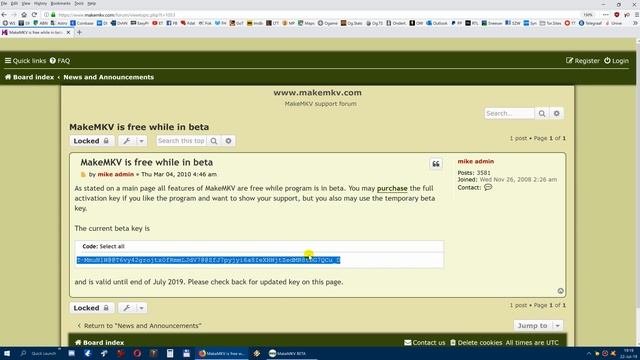Open News and Announcements breadcrumb
640x360 pixels.
(109, 77)
